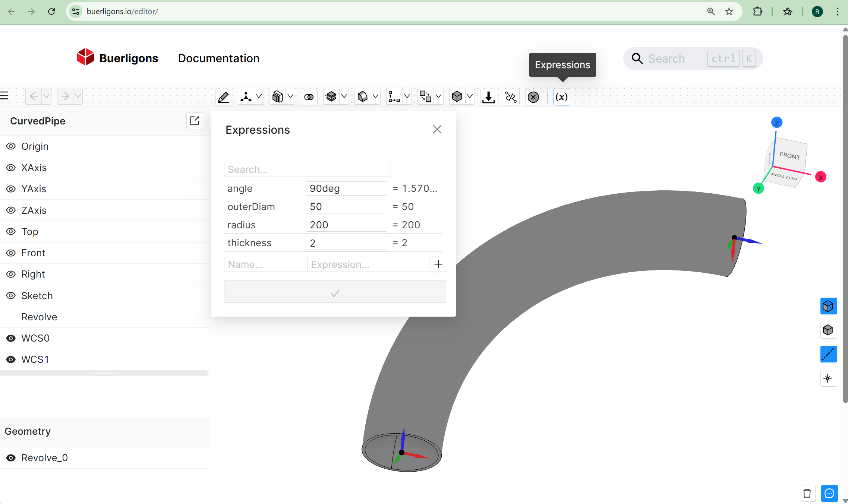Open the chat support icon

point(829,493)
